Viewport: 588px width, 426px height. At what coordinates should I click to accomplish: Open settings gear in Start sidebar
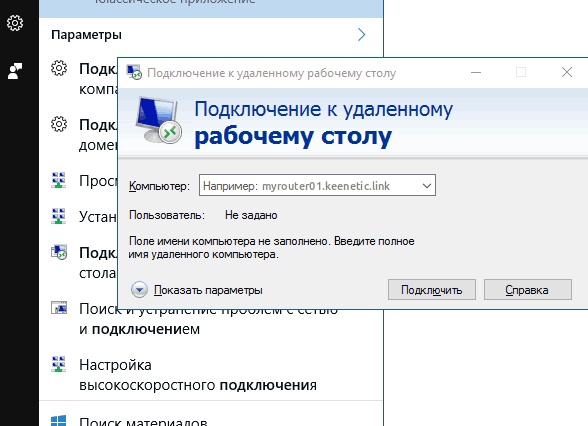tap(15, 23)
